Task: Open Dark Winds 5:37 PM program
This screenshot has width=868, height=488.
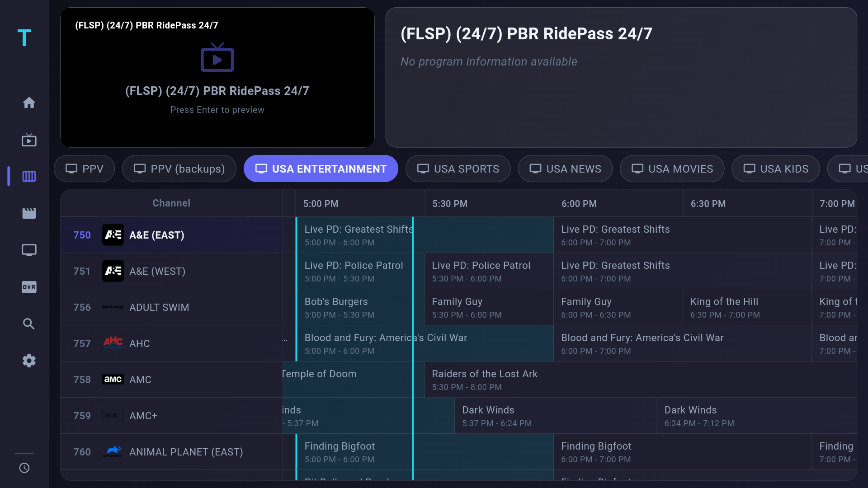Action: coord(555,416)
